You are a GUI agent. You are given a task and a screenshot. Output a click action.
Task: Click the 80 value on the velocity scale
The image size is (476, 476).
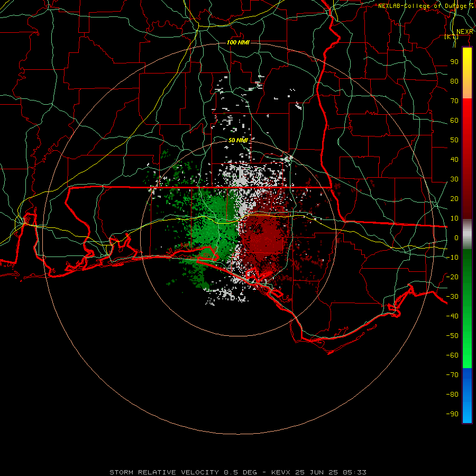click(x=454, y=81)
